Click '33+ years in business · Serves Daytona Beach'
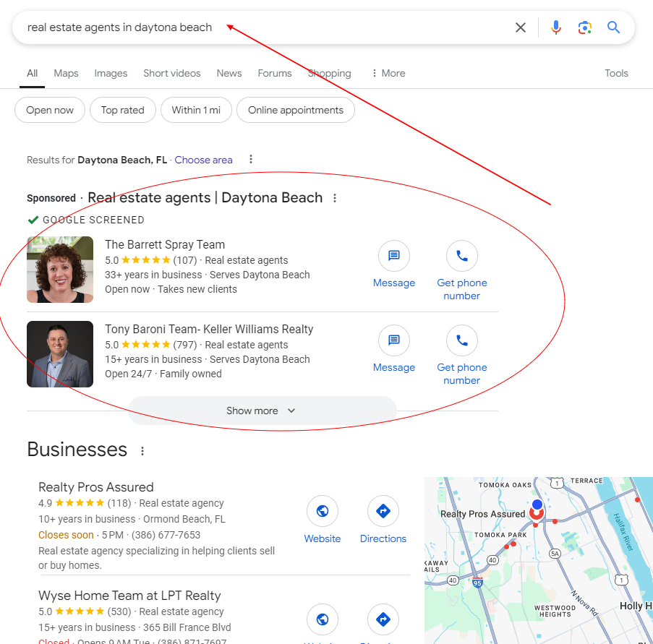The width and height of the screenshot is (653, 644). (x=208, y=275)
